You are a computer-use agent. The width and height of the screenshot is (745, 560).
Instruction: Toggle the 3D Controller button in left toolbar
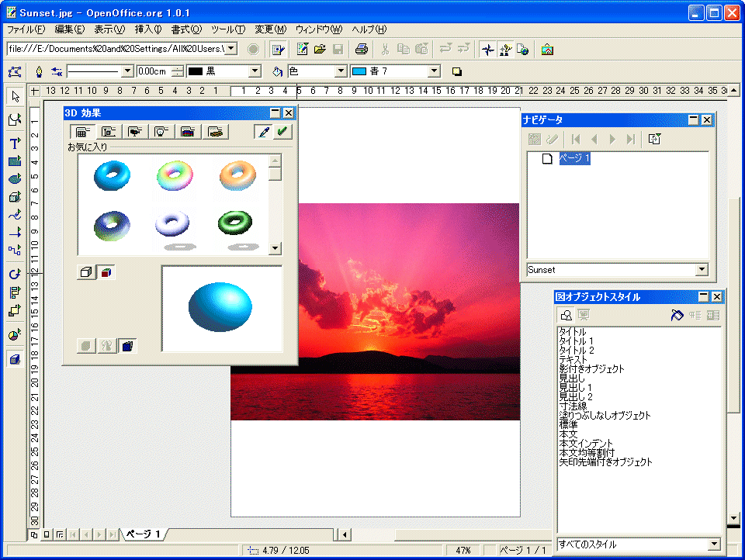coord(16,360)
